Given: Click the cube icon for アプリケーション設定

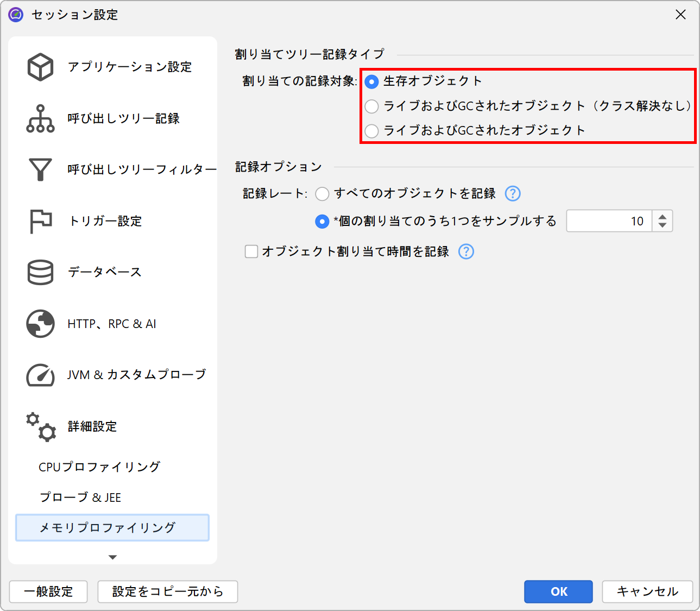Looking at the screenshot, I should [x=40, y=67].
